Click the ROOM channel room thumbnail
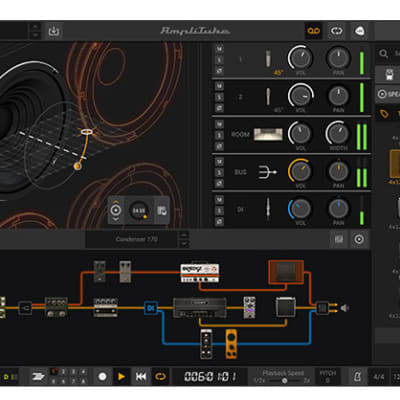Viewport: 400px width, 400px height. 268,134
